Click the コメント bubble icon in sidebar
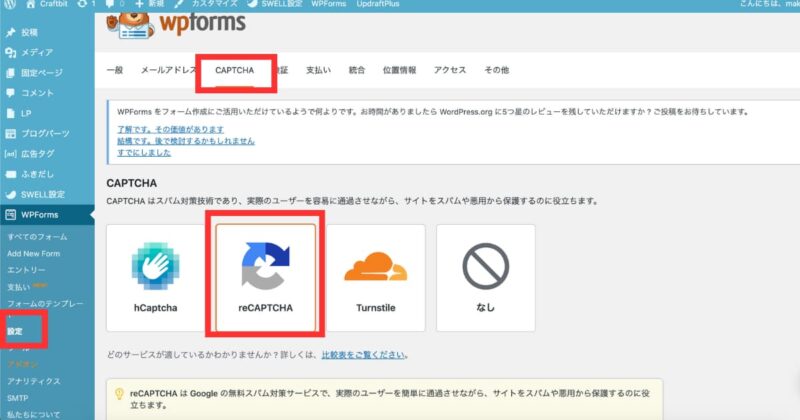The width and height of the screenshot is (800, 420). (10, 93)
